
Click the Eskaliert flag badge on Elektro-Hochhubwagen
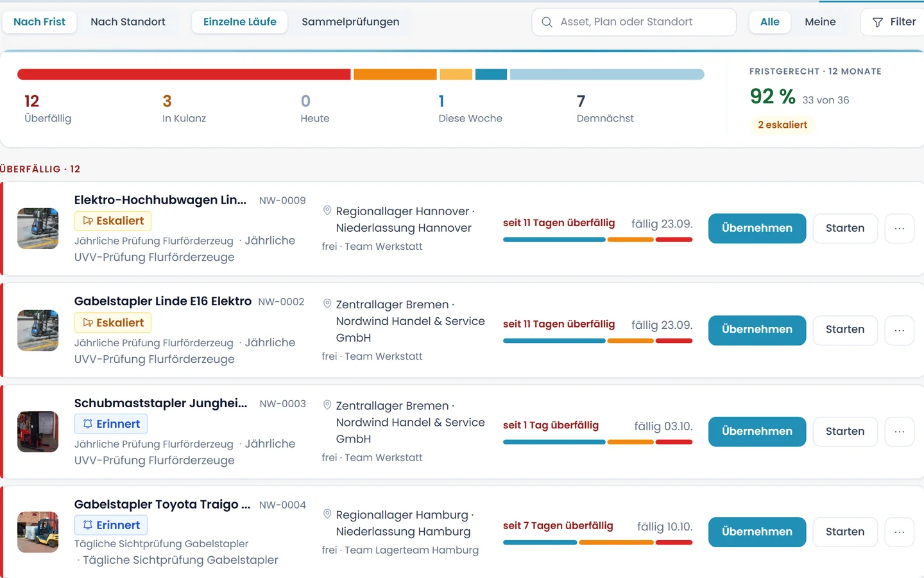tap(113, 221)
